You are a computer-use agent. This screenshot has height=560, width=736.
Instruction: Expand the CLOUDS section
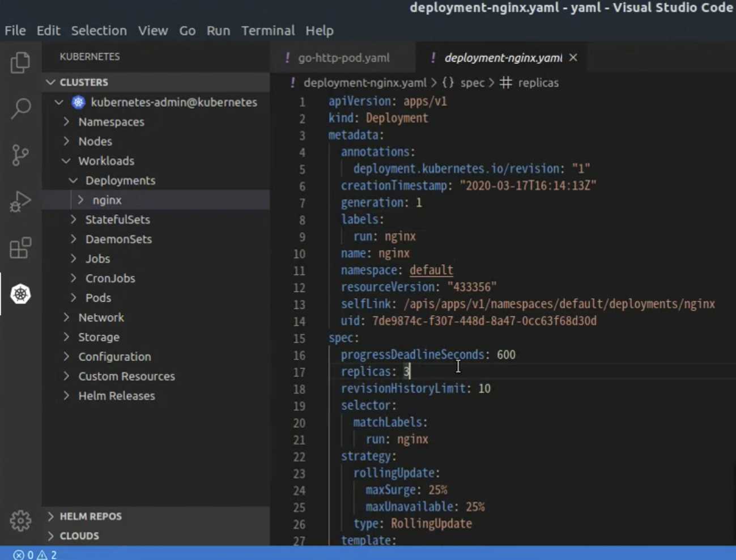pyautogui.click(x=51, y=536)
